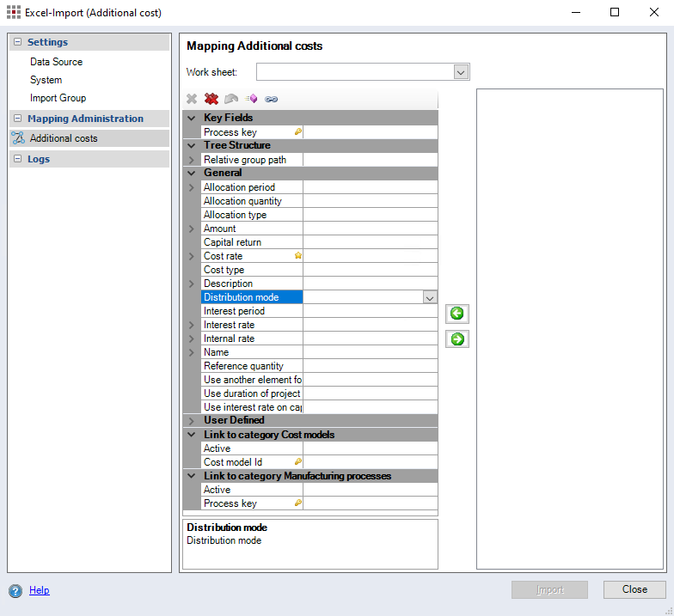The image size is (674, 616).
Task: Click the purple cube auto-map icon
Action: coord(251,99)
